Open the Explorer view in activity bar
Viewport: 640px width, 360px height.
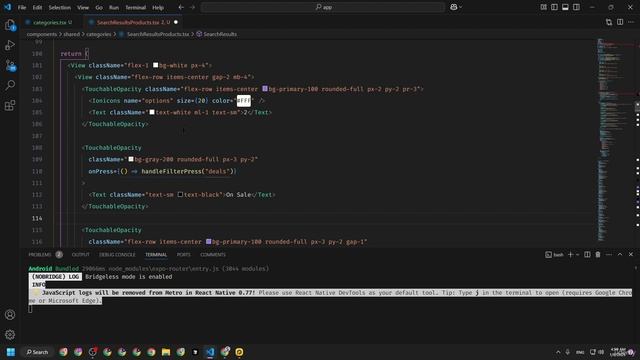click(10, 25)
